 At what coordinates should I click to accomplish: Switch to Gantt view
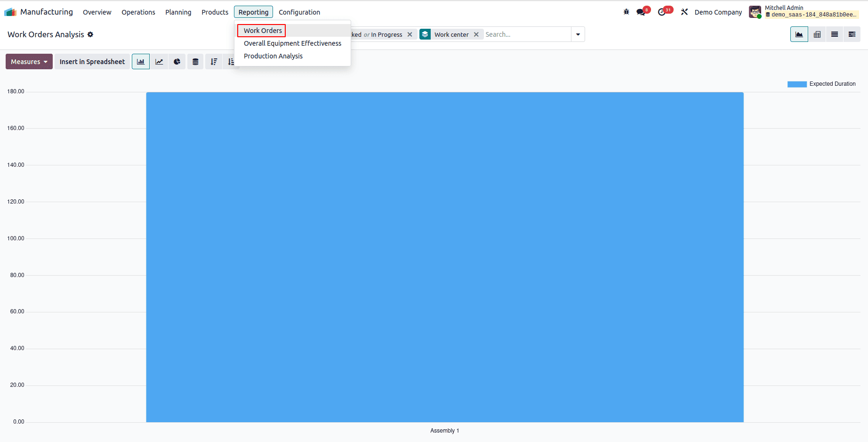point(852,34)
